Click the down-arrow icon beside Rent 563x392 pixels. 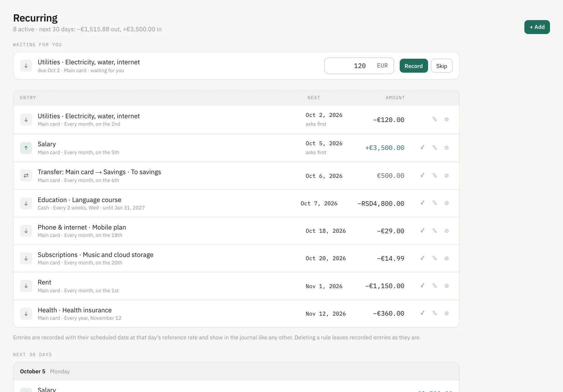point(26,286)
